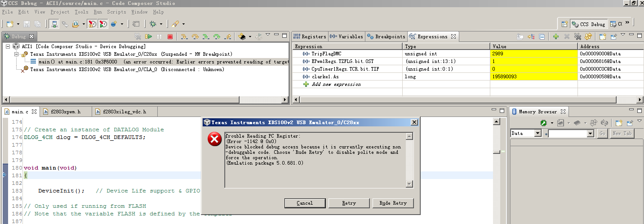Click Add new expression row
The width and height of the screenshot is (644, 224).
(x=336, y=84)
